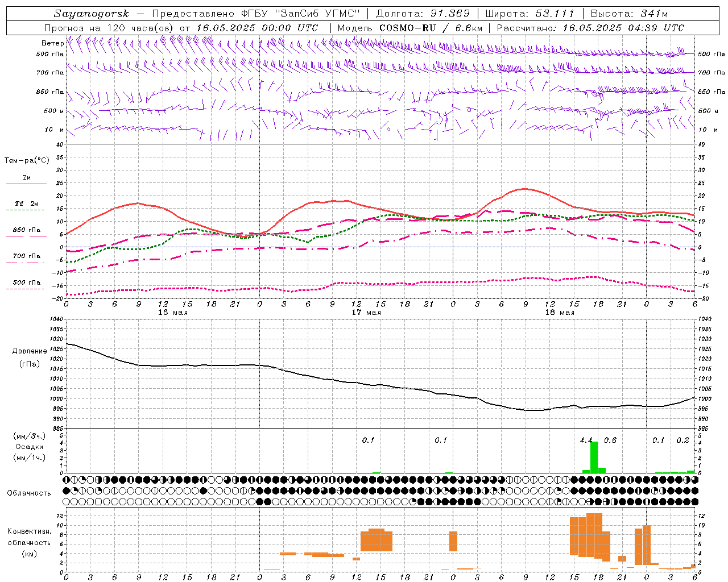
Task: Click the '10 м' wind level label on left
Action: pyautogui.click(x=54, y=130)
